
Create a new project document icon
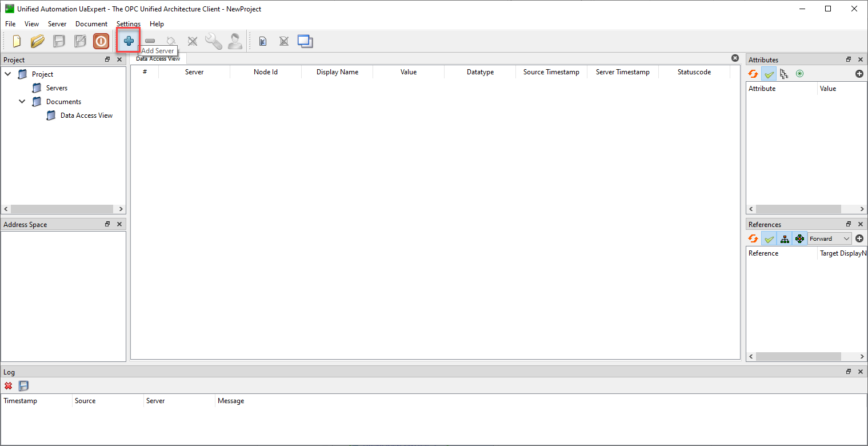(17, 41)
